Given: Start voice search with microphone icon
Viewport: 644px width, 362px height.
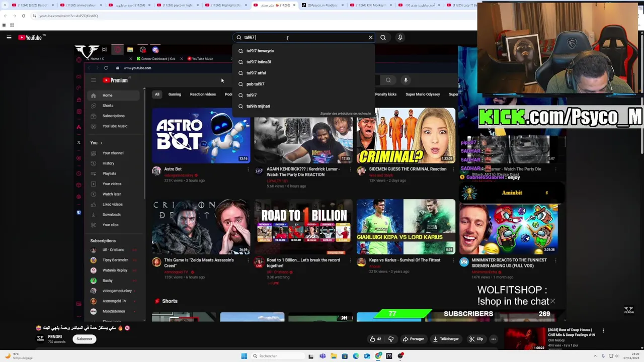Looking at the screenshot, I should coord(400,37).
